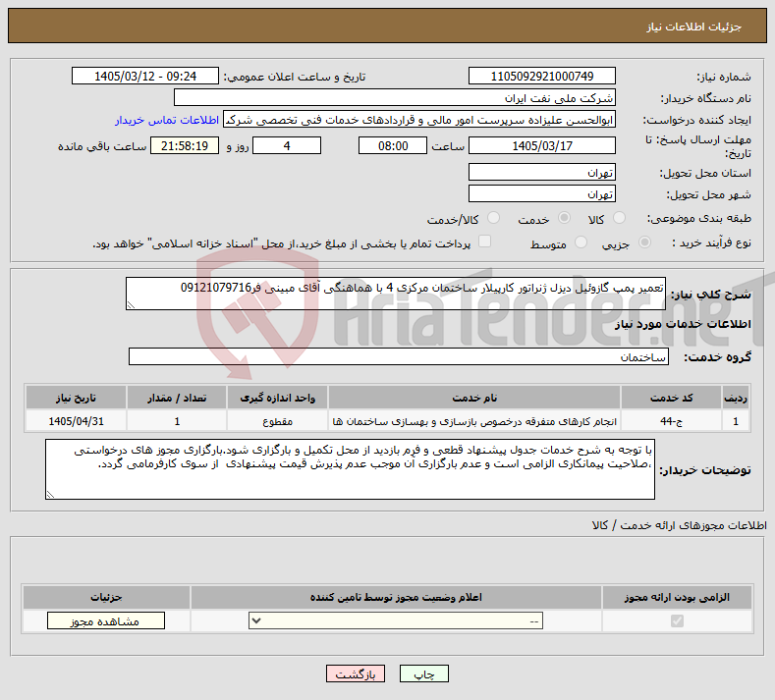Select the جزیی purchase type radio
This screenshot has height=700, width=775.
[x=644, y=242]
